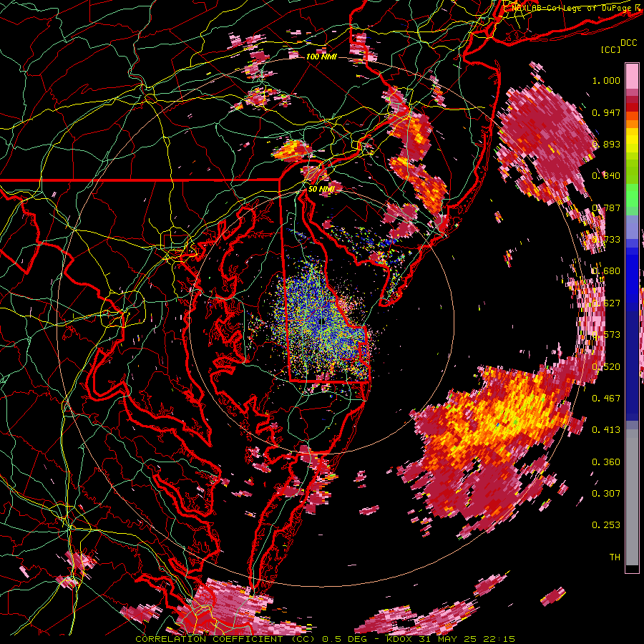The height and width of the screenshot is (644, 644).
Task: Click the 0.413 legend value
Action: click(x=606, y=429)
